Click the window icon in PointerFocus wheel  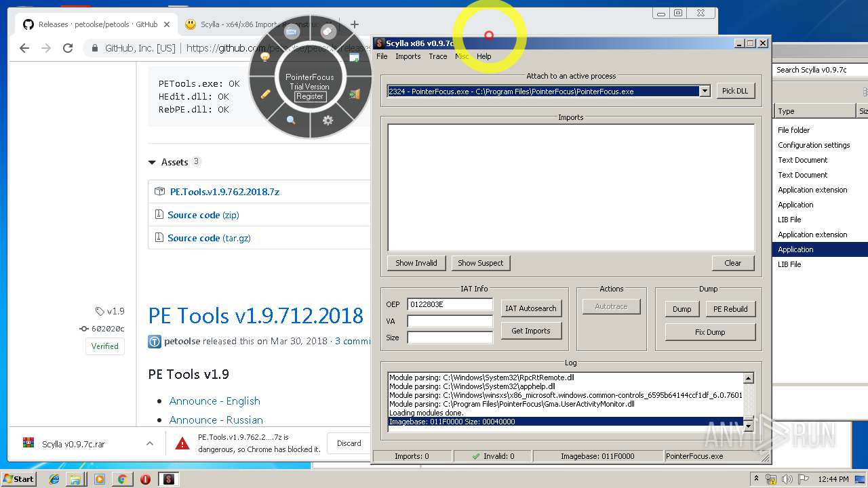coord(354,58)
